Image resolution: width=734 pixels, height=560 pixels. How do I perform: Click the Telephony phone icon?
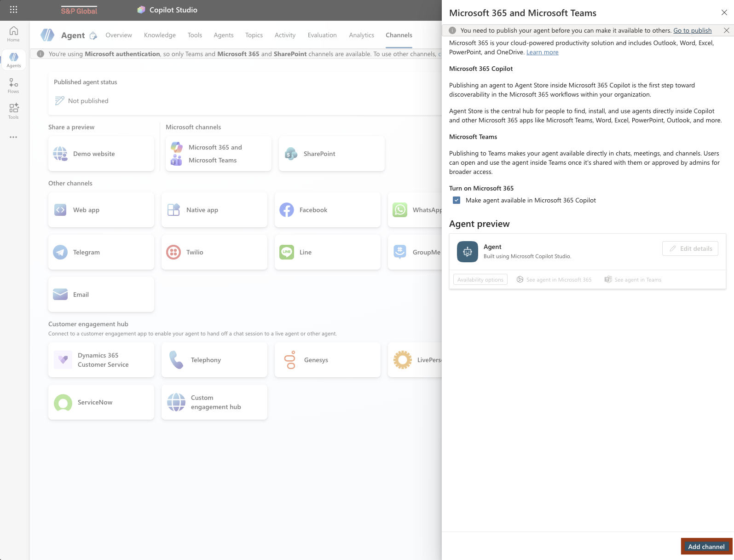176,360
